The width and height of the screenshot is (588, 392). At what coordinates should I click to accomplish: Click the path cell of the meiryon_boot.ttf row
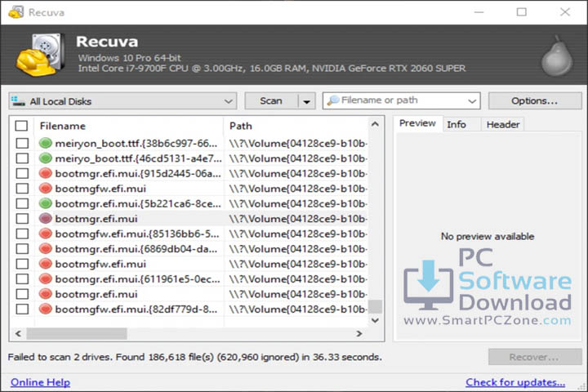pyautogui.click(x=298, y=143)
